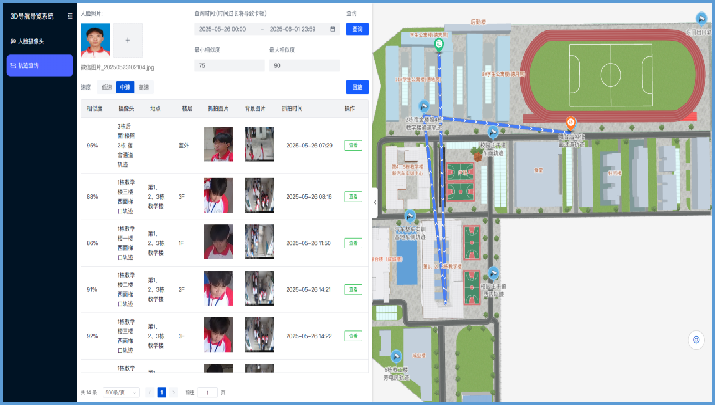
Task: Select the middle precision option
Action: point(124,87)
